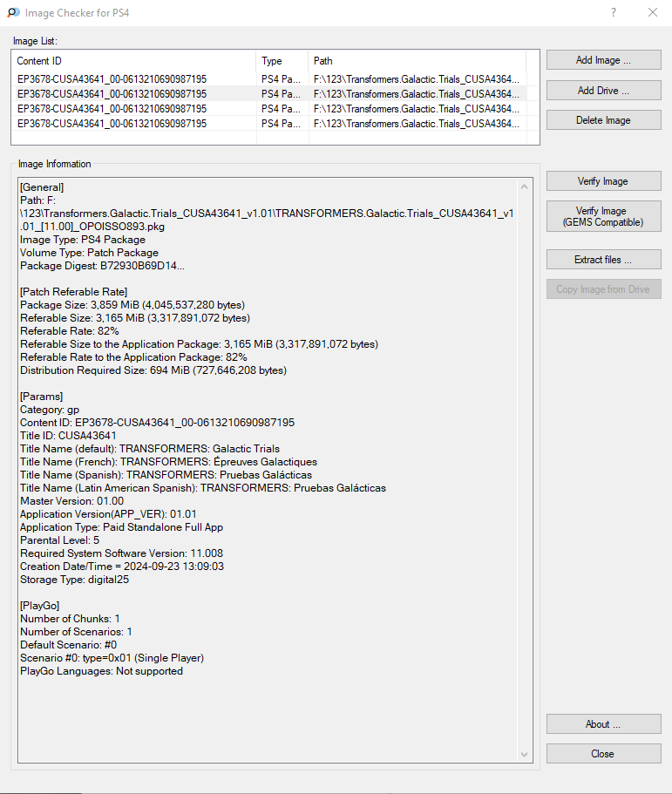Viewport: 672px width, 794px height.
Task: Select the second highlighted row in Image List
Action: coord(268,93)
